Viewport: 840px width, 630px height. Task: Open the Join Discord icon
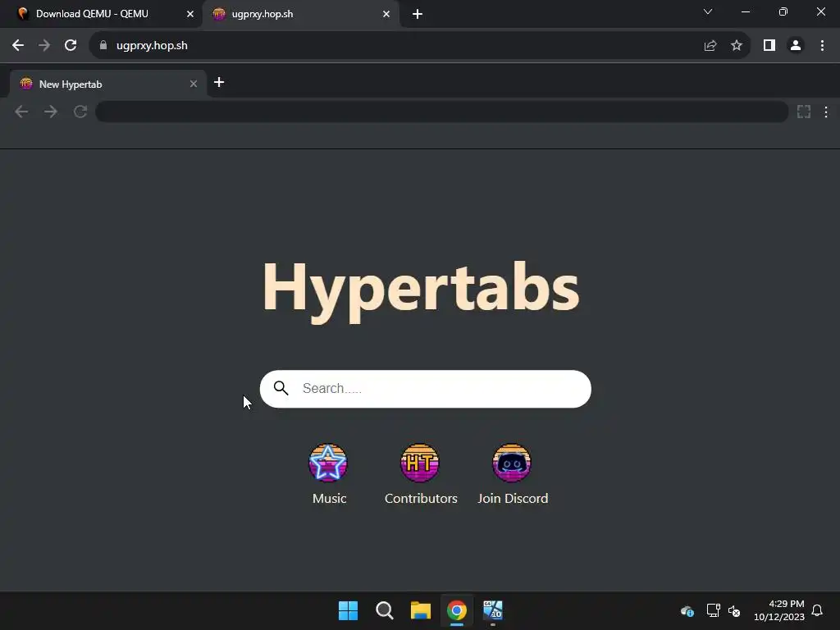click(512, 463)
